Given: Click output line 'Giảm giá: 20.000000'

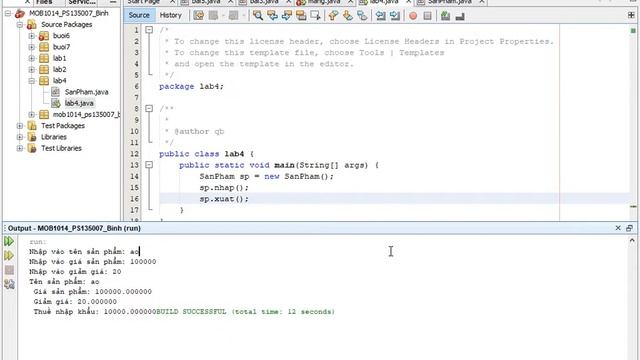Looking at the screenshot, I should click(x=75, y=302).
